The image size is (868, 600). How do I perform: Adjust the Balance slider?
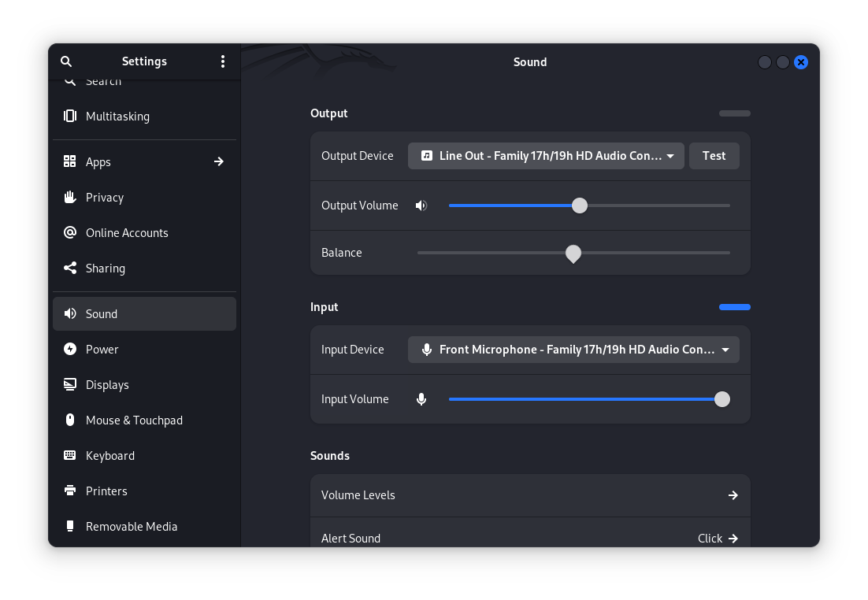573,254
